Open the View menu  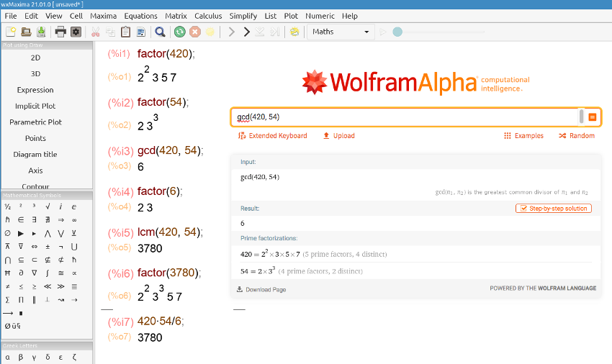54,16
